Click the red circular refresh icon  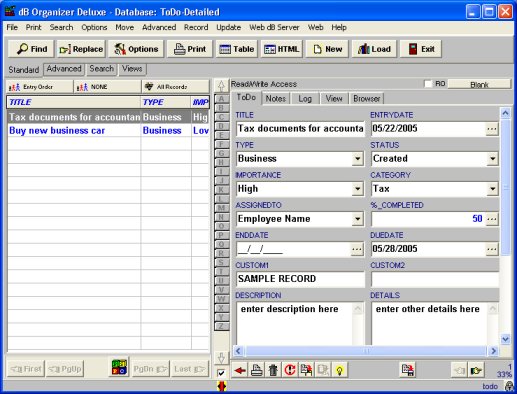(x=290, y=370)
